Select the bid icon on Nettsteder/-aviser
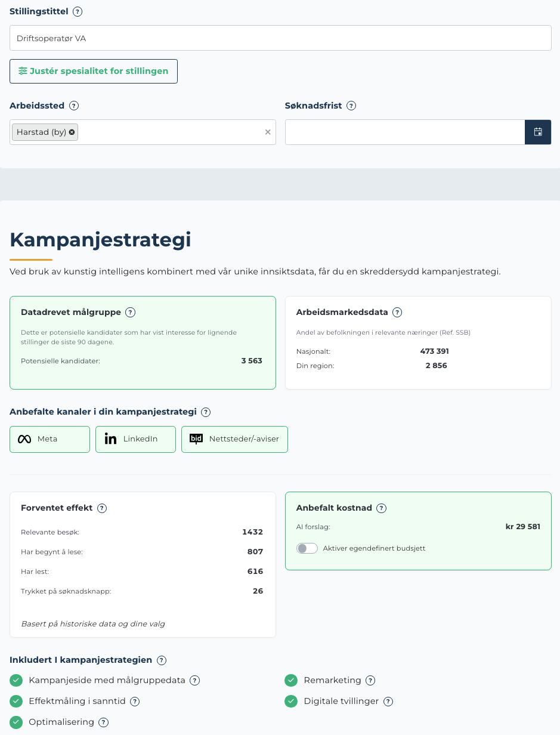 [197, 438]
